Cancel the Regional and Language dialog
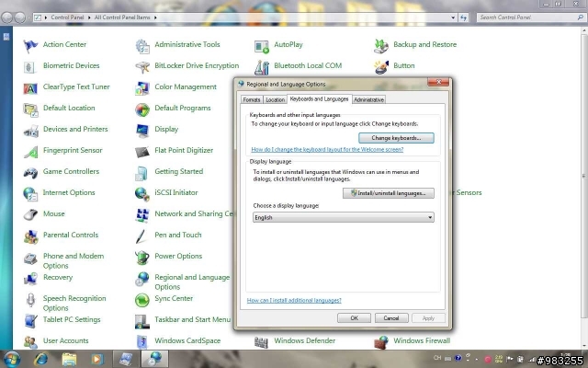The height and width of the screenshot is (368, 588). [x=391, y=318]
